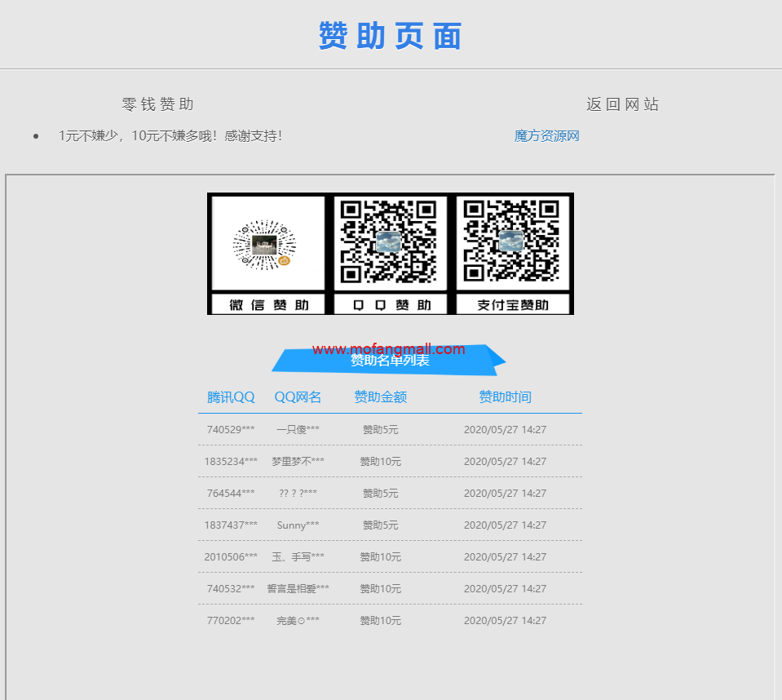The image size is (782, 700).
Task: Click the WeChat sponsor QR code
Action: click(x=264, y=245)
